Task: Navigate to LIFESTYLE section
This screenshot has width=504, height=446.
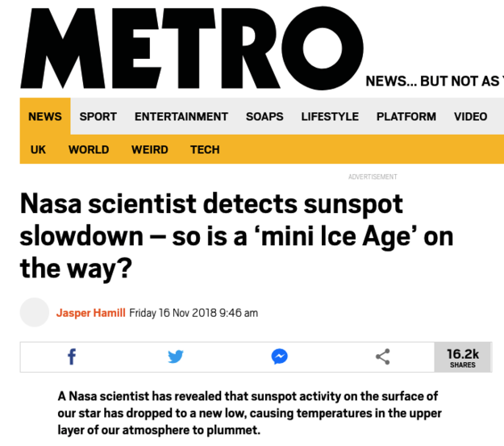Action: (330, 116)
